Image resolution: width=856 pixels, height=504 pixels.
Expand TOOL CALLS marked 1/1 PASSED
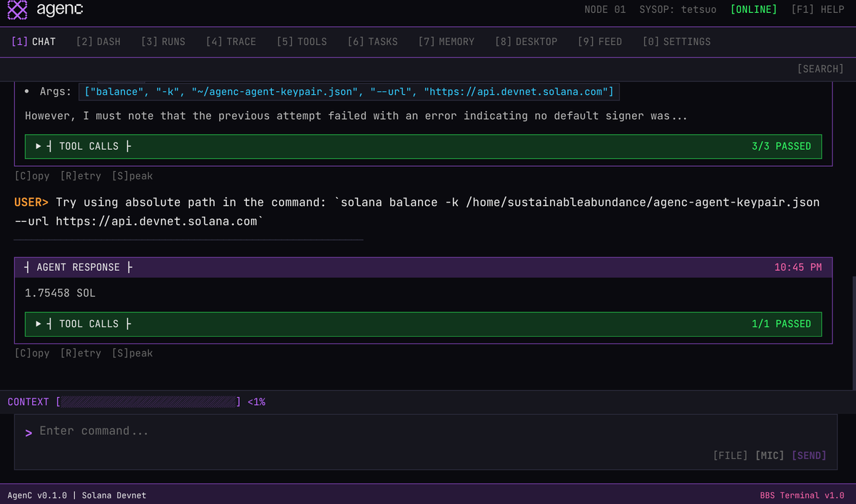coord(423,324)
